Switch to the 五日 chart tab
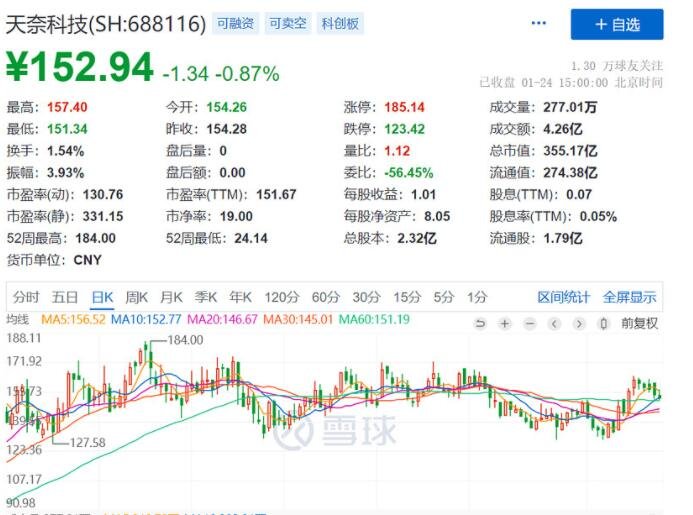Viewport: 693px width, 515px height. 65,297
